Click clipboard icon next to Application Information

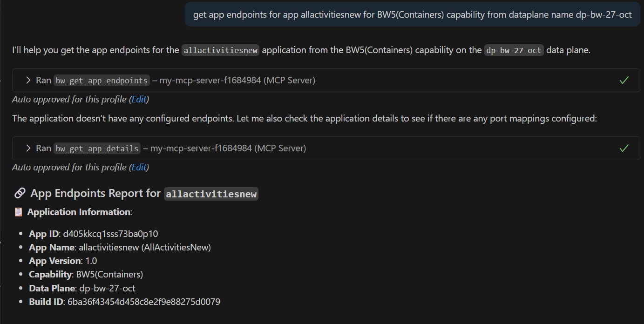(x=18, y=212)
